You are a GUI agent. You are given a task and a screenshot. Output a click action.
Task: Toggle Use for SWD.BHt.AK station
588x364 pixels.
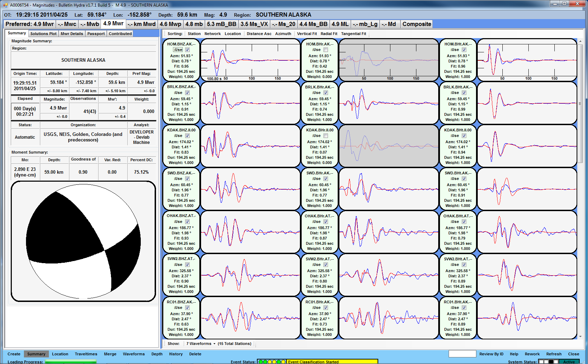click(x=464, y=179)
